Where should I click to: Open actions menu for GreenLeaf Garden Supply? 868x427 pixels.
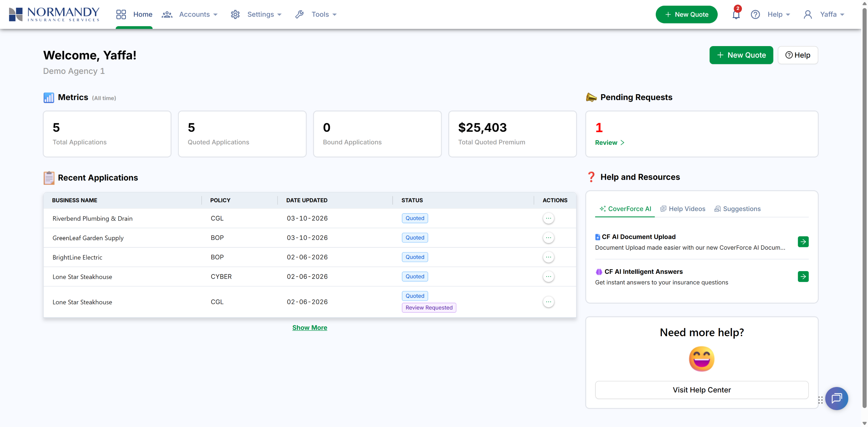(548, 238)
